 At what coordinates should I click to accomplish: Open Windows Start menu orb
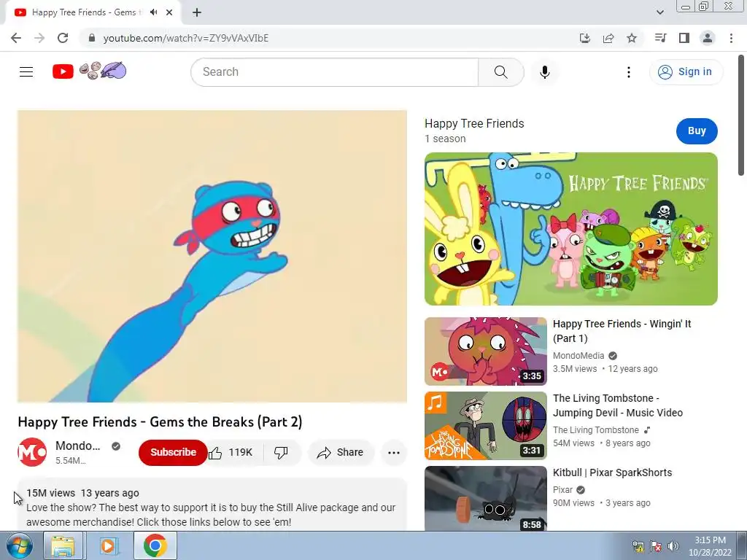19,545
